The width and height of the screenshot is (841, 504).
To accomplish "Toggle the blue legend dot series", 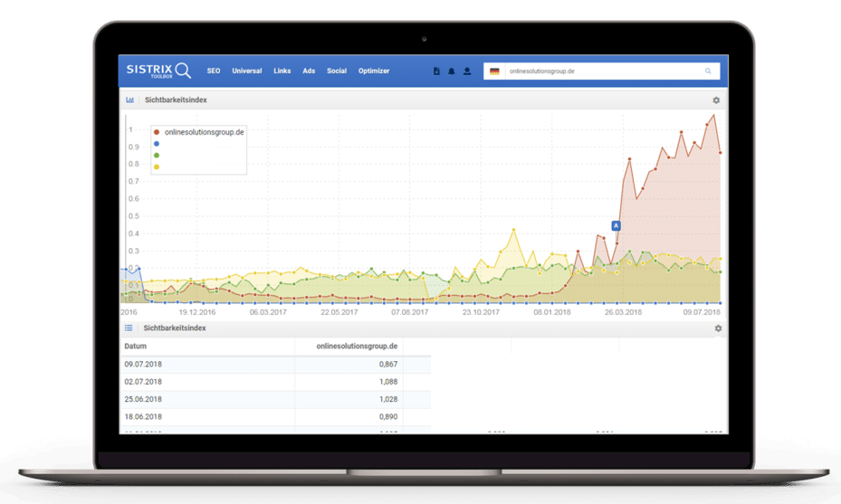I will [157, 144].
